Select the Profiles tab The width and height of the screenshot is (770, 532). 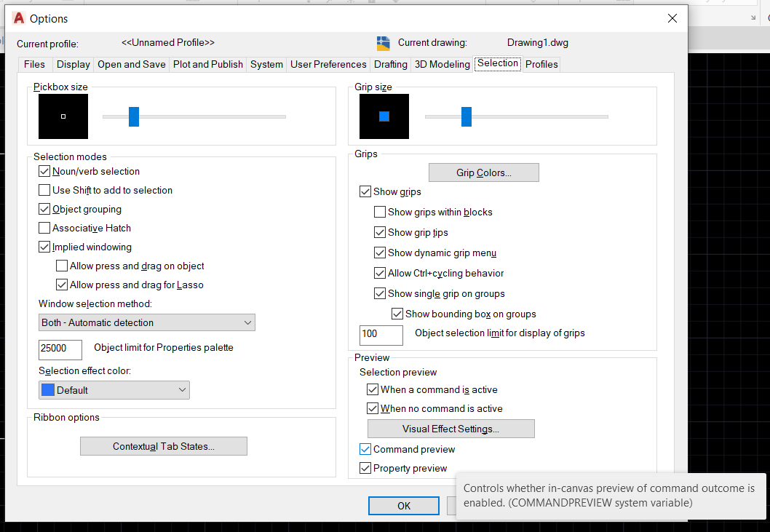(541, 64)
